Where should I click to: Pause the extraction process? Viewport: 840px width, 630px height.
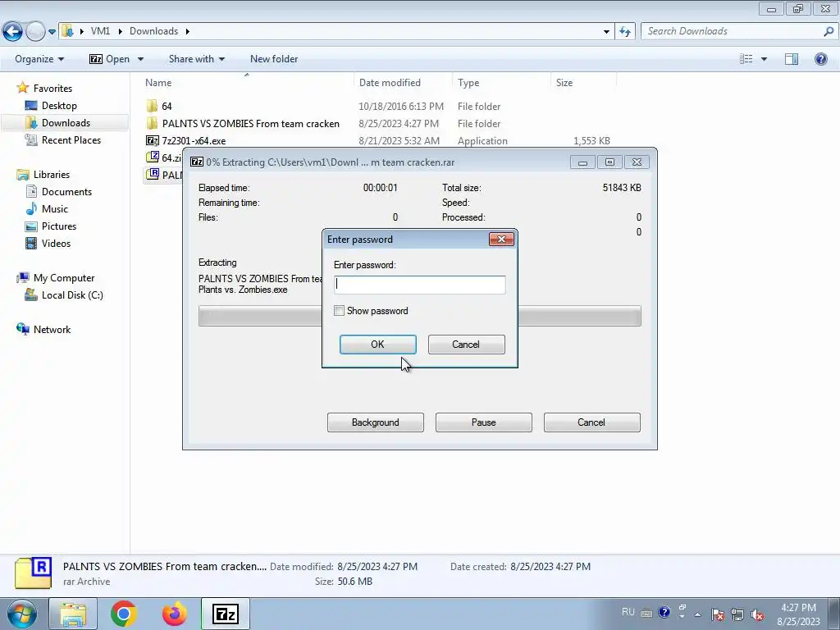[x=483, y=422]
